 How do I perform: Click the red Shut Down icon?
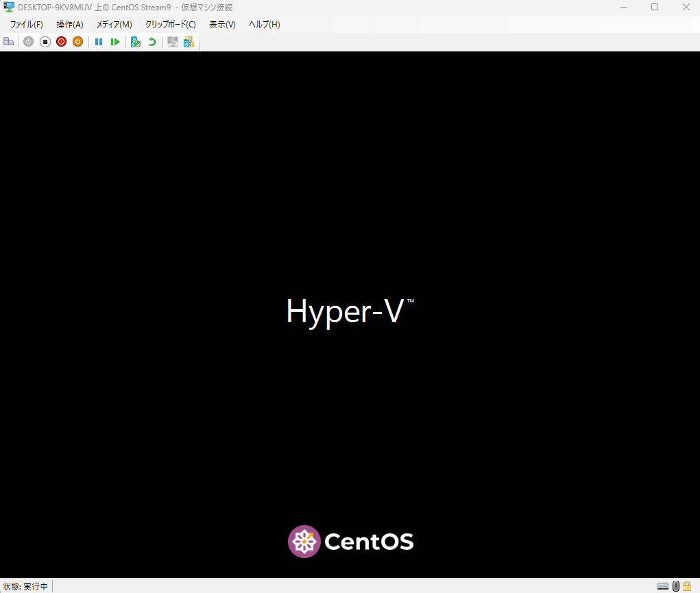tap(62, 42)
